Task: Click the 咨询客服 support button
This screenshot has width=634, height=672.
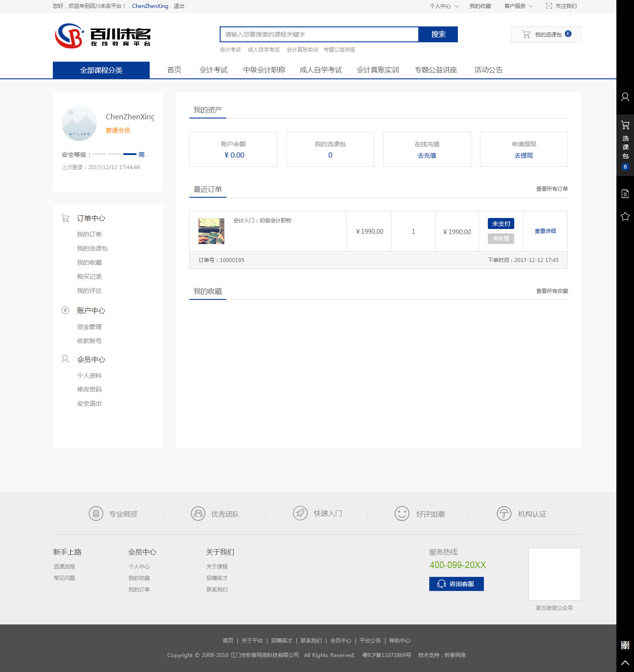Action: pyautogui.click(x=456, y=584)
